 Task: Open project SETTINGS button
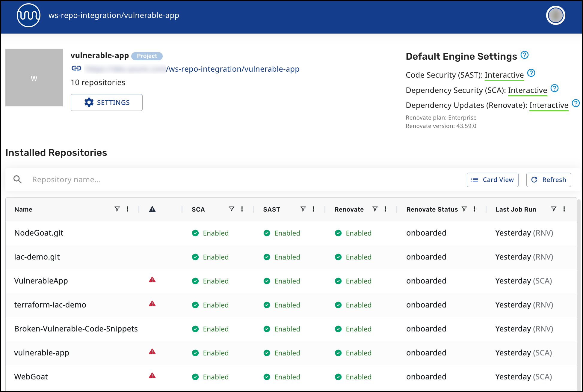coord(107,102)
